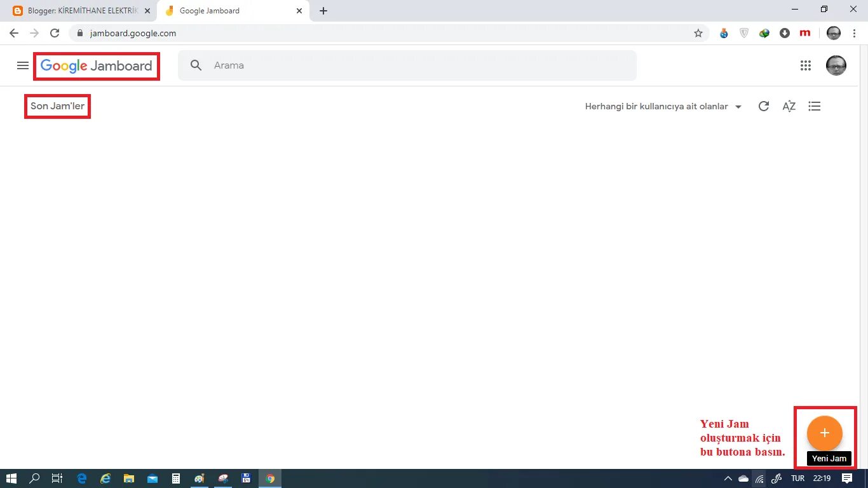Switch to the Snipping Tool on the taskbar
This screenshot has height=488, width=868.
[x=223, y=478]
